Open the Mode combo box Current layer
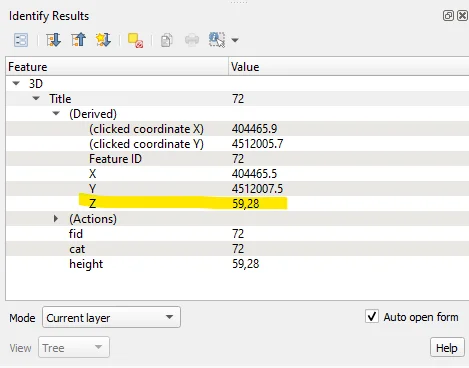 click(111, 317)
